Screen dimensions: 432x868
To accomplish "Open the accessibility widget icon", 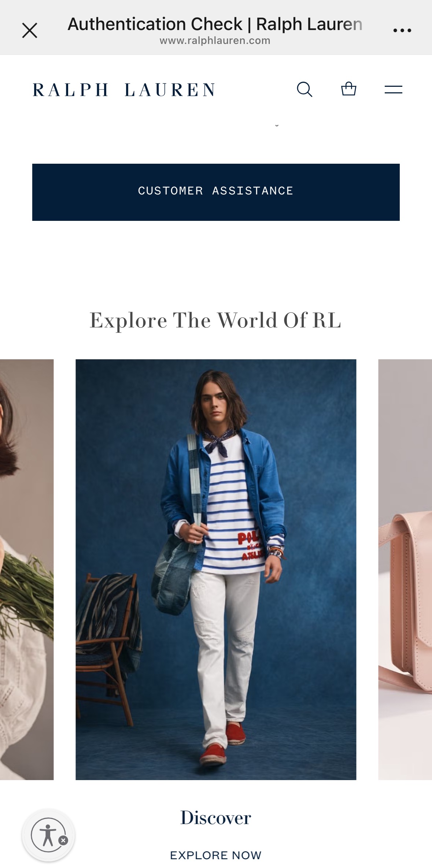I will 48,835.
